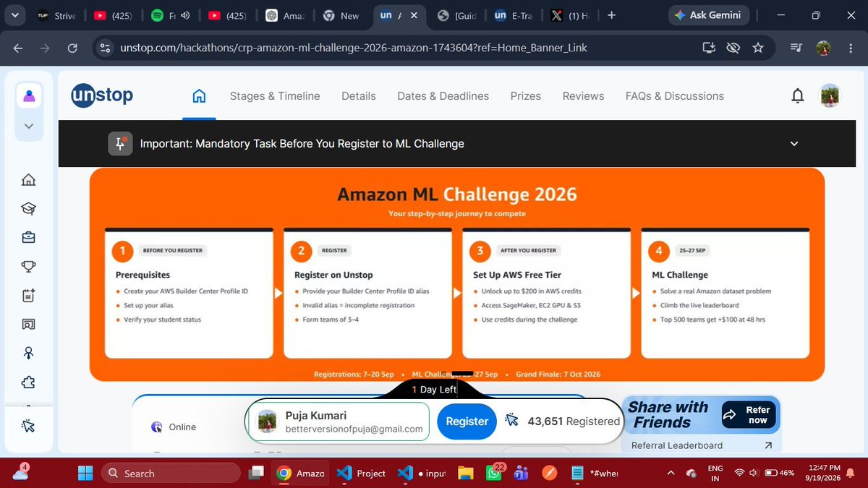Select the home icon tab of the hackathon page

(199, 96)
